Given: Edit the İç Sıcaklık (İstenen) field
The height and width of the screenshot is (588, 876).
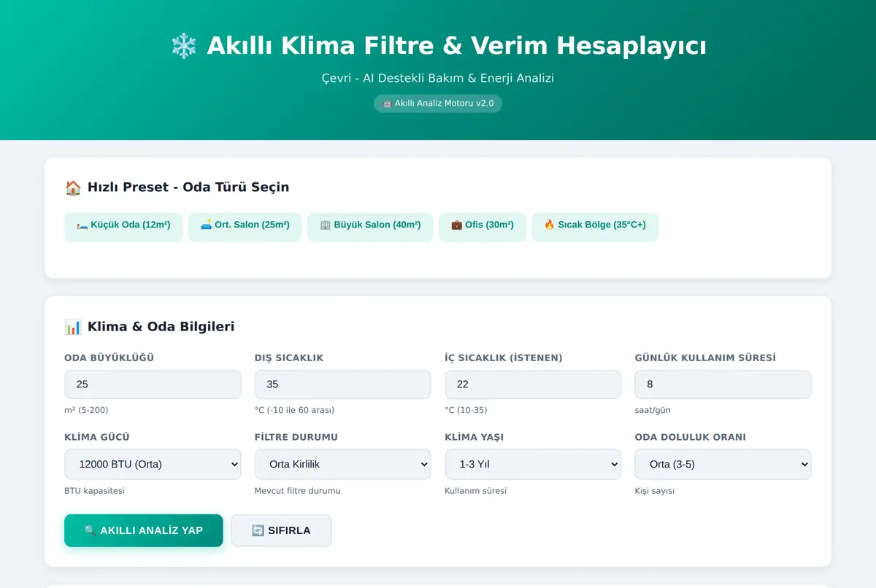Looking at the screenshot, I should click(533, 384).
